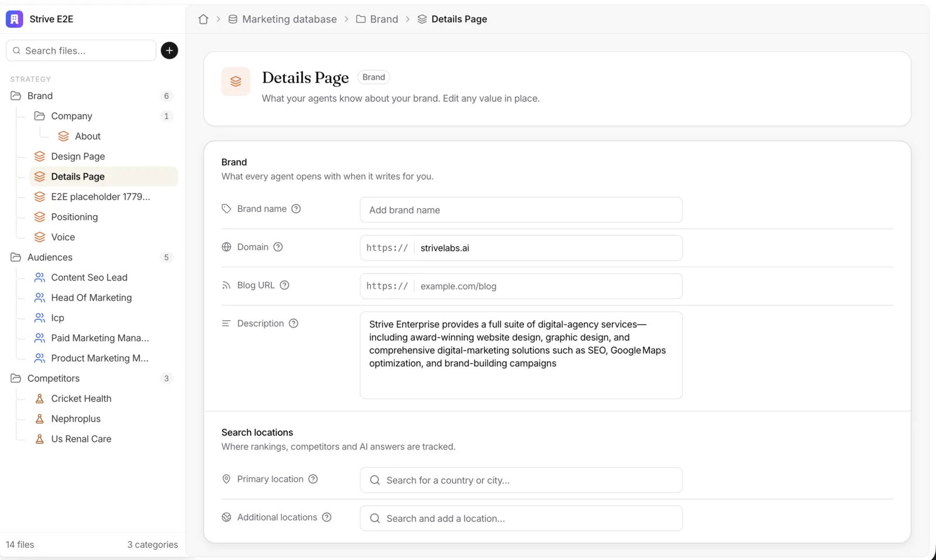
Task: Click the Add brand name field
Action: click(521, 210)
